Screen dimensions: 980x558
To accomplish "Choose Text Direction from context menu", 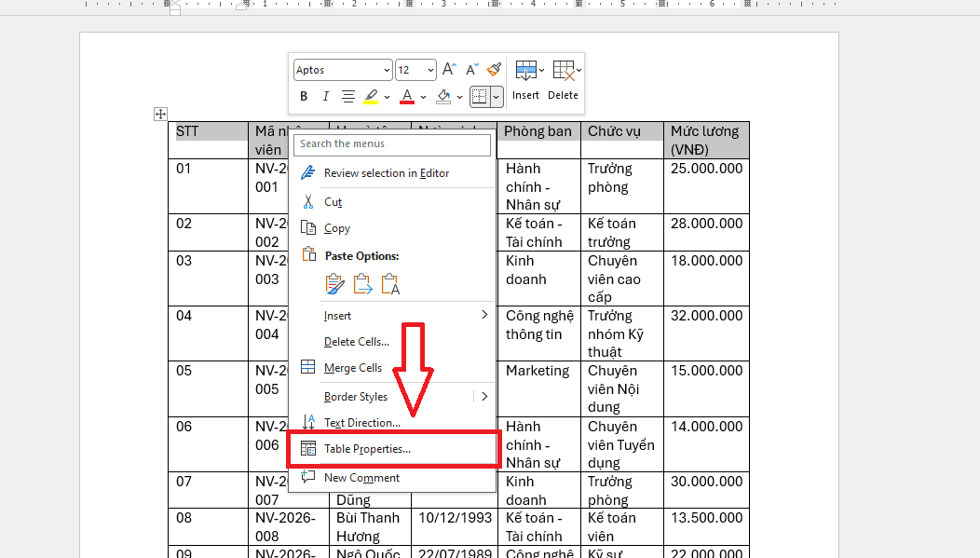I will [392, 423].
